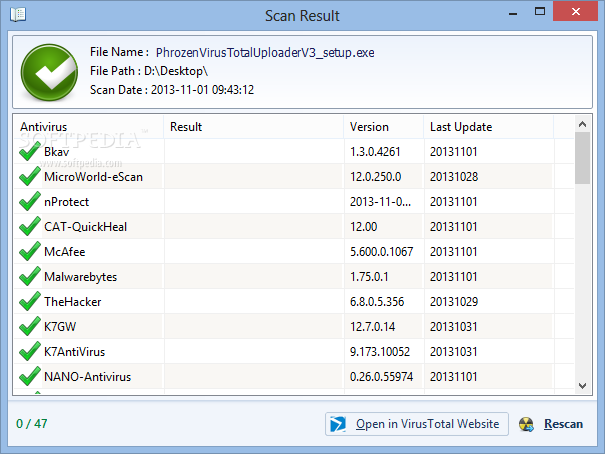605x454 pixels.
Task: Click the radiation Rescan icon
Action: point(526,424)
